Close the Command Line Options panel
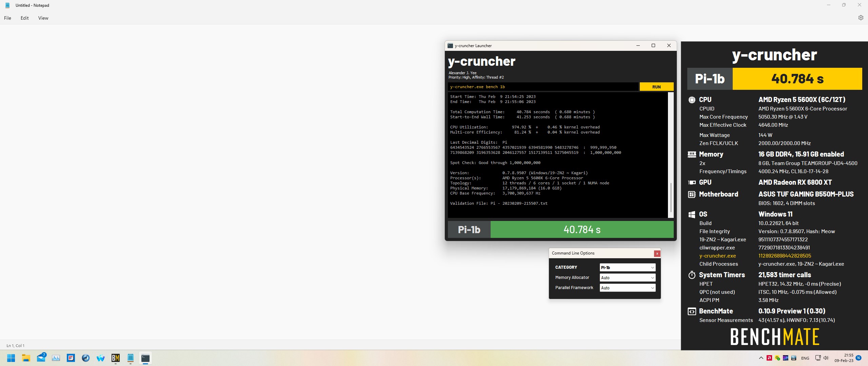This screenshot has width=868, height=366. (x=657, y=253)
